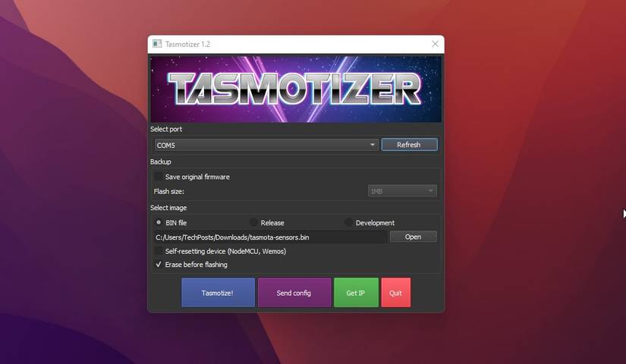Select the BIN file radio option
The image size is (626, 364).
point(159,222)
